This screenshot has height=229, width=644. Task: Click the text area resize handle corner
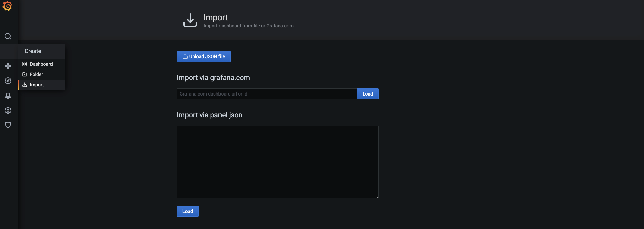tap(377, 196)
